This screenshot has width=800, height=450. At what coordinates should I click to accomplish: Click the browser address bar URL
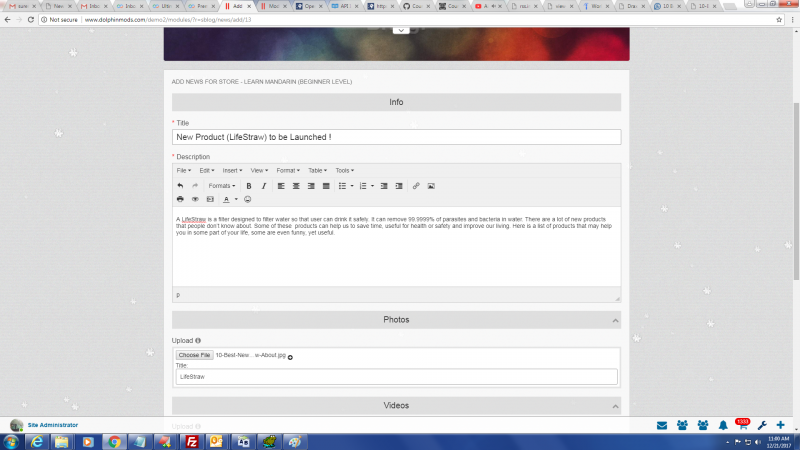pyautogui.click(x=168, y=19)
